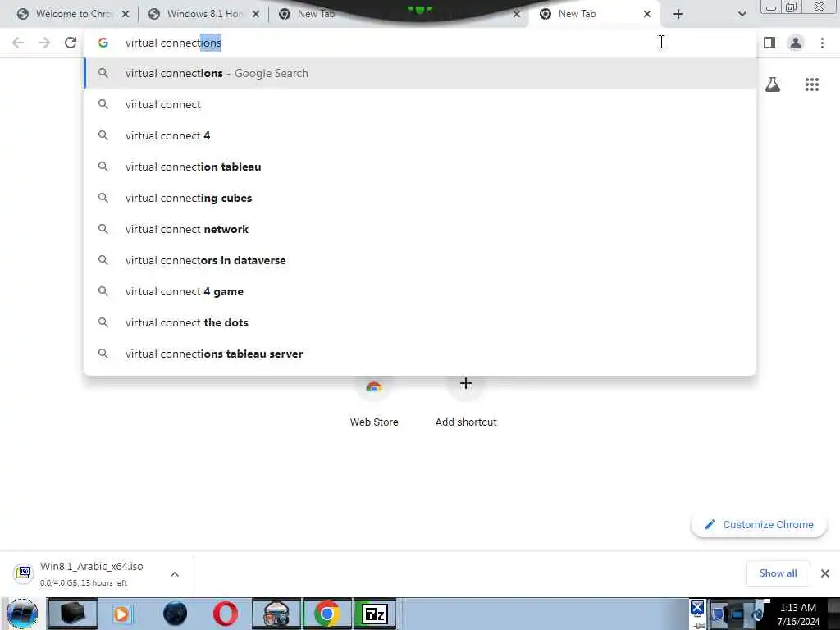840x630 pixels.
Task: Open the Chrome Labs flask icon
Action: coord(773,84)
